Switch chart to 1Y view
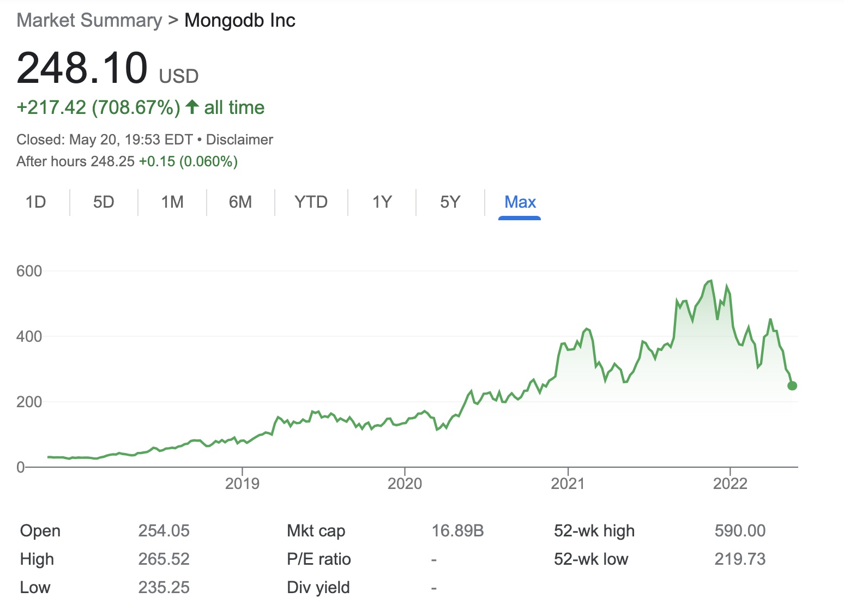The image size is (844, 616). [x=382, y=202]
